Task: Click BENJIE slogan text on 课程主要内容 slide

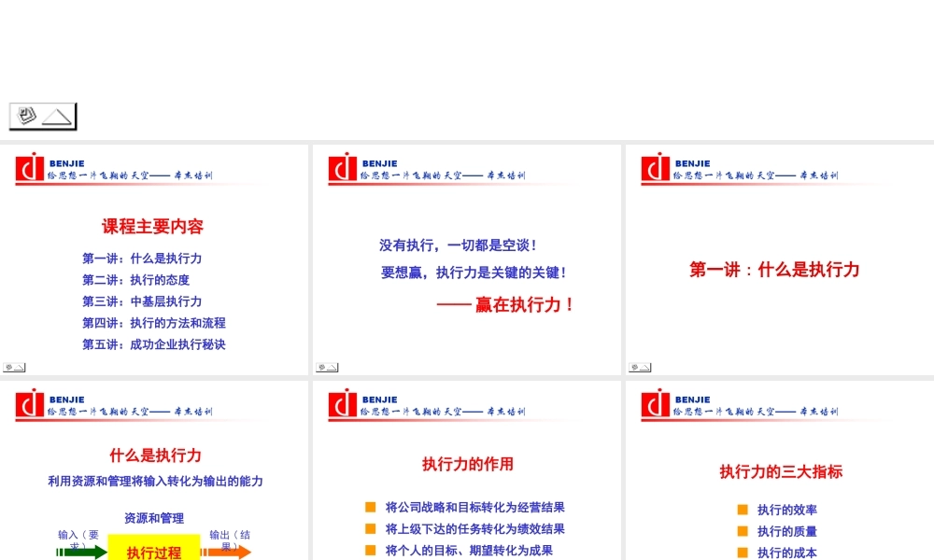Action: (x=130, y=175)
